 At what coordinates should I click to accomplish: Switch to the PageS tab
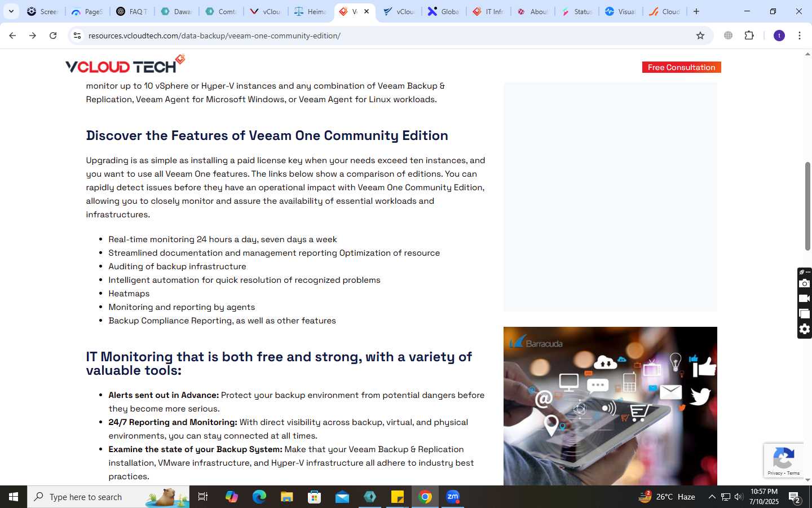[x=87, y=11]
